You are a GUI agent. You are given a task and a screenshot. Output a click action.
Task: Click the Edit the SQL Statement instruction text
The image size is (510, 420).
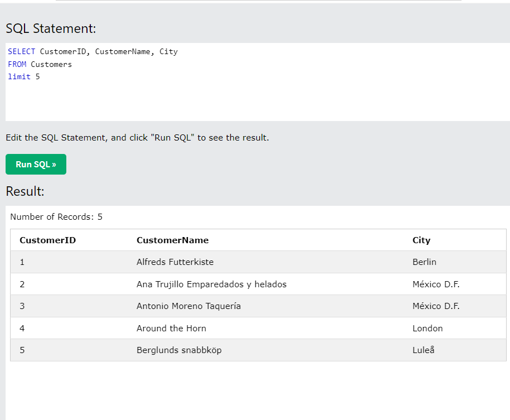pyautogui.click(x=137, y=138)
